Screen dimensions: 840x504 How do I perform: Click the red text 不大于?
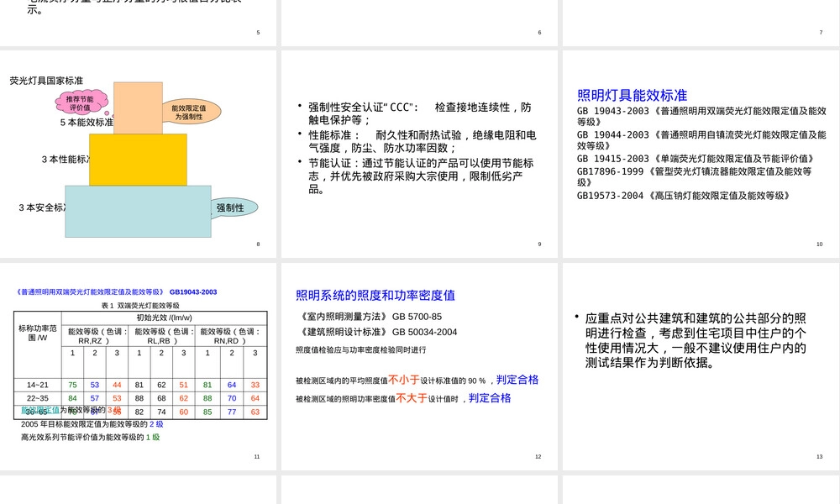click(x=412, y=398)
